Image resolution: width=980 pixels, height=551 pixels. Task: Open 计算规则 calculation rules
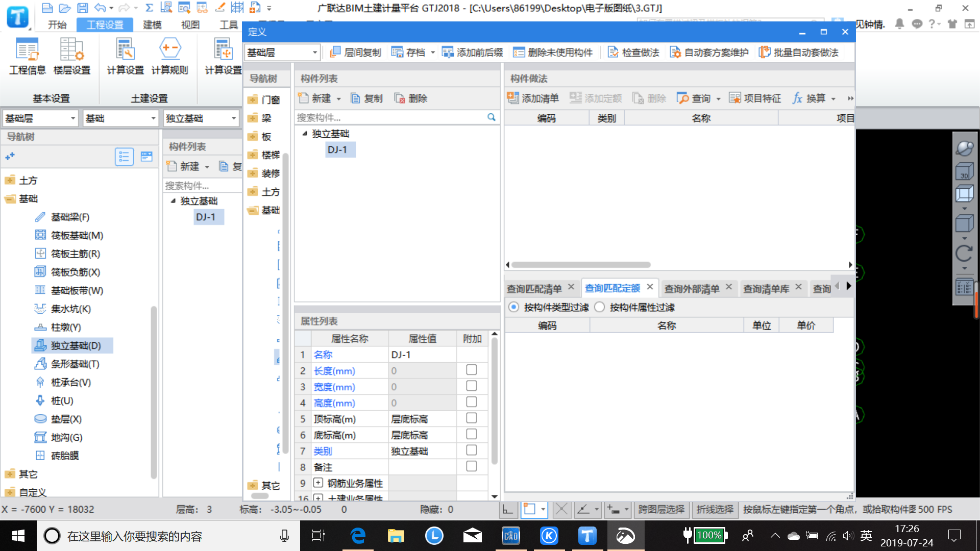coord(169,57)
